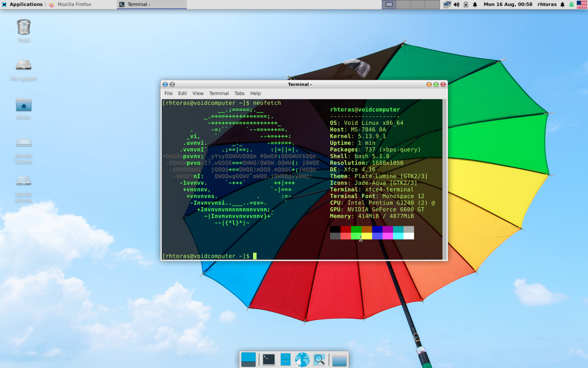Click the 'Packages: 737 (xbps-query)' line
Screen dimensions: 588x368
point(375,149)
